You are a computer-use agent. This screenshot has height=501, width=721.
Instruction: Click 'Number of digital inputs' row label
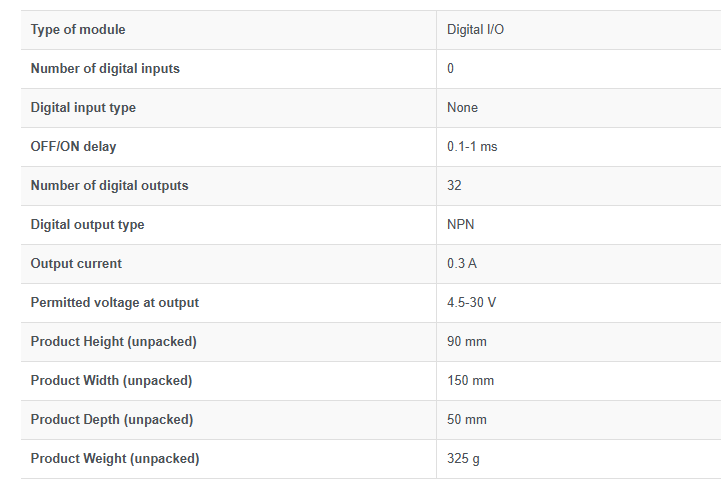point(105,69)
